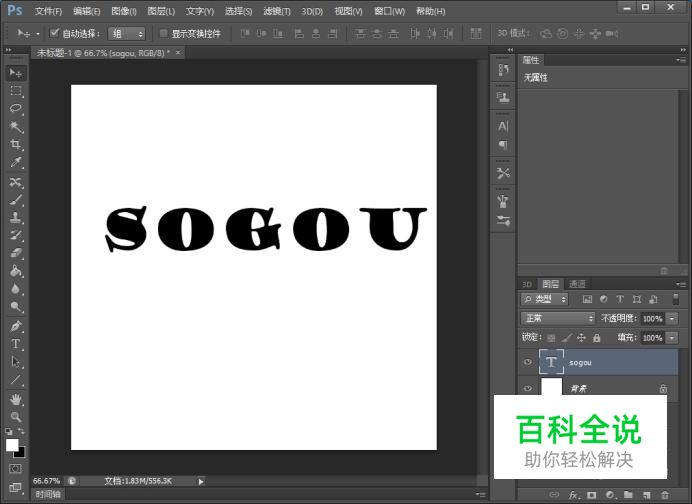Open the Character panel icon
The height and width of the screenshot is (504, 692).
pyautogui.click(x=503, y=126)
